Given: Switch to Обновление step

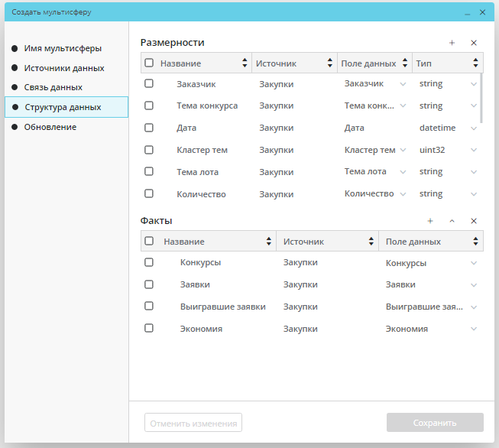Looking at the screenshot, I should (50, 127).
